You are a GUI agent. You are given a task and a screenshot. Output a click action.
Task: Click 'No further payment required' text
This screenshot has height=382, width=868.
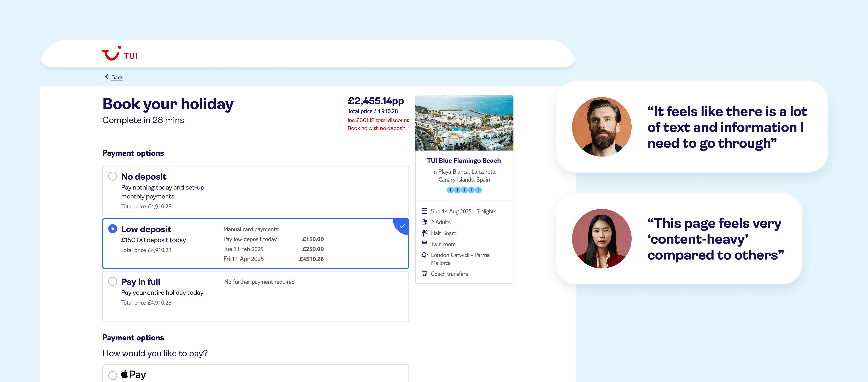click(x=259, y=282)
